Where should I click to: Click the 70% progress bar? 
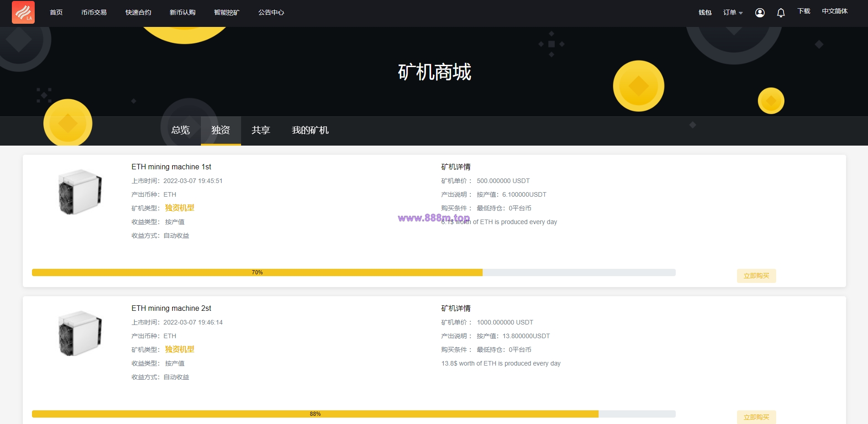pos(354,272)
